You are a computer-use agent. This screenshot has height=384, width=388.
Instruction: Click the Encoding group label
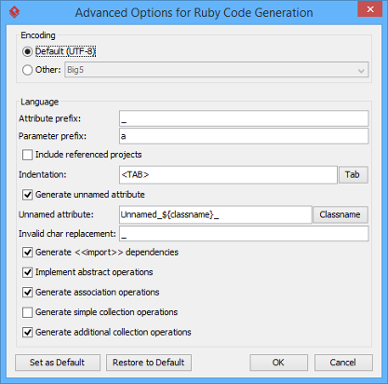coord(38,35)
